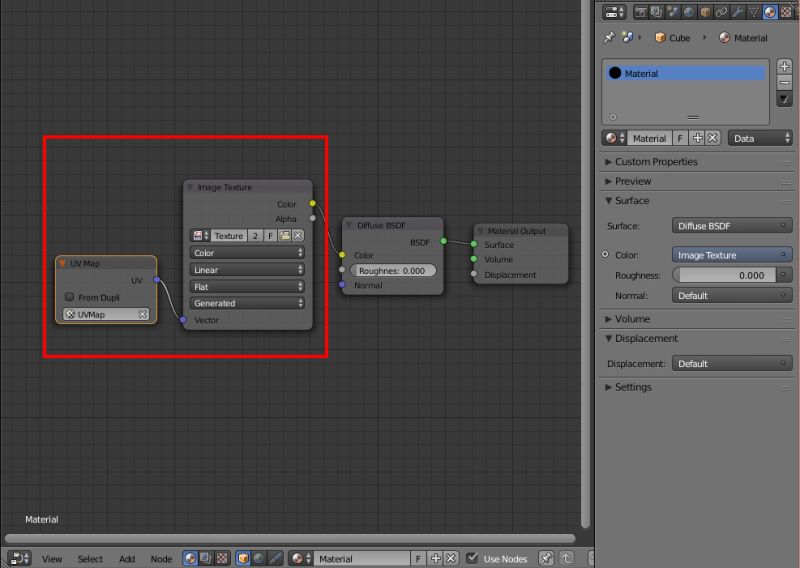Open the Scene properties tab
This screenshot has width=800, height=568.
[673, 12]
